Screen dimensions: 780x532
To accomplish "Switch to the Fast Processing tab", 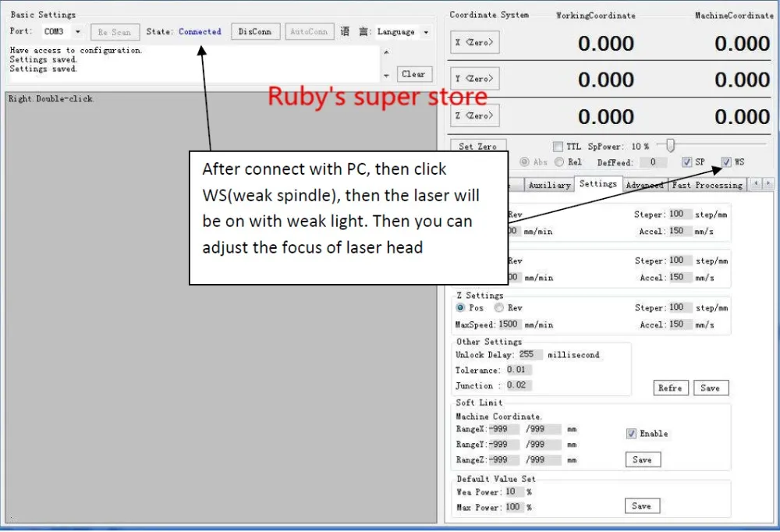I will pyautogui.click(x=707, y=185).
